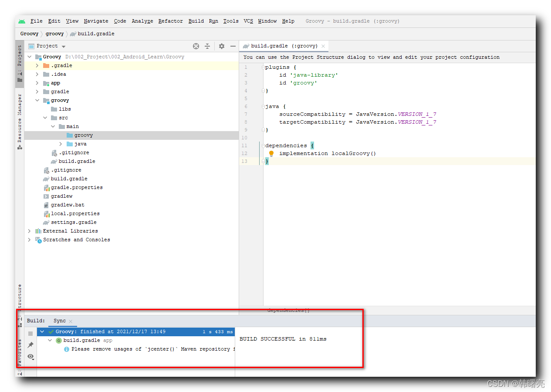The height and width of the screenshot is (392, 551).
Task: Click the lightbulb quick-fix icon on line 12
Action: click(271, 153)
